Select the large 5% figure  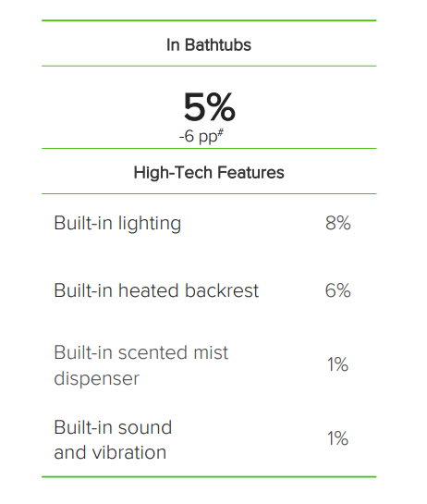coord(210,106)
